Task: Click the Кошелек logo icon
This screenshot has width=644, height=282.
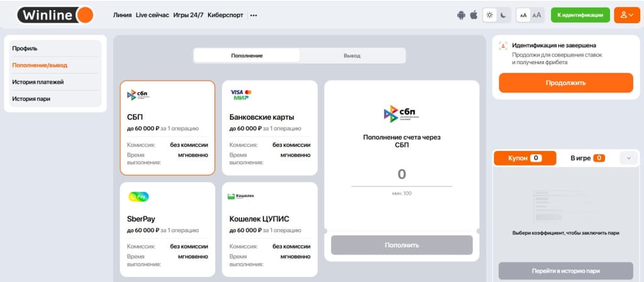Action: pyautogui.click(x=241, y=196)
